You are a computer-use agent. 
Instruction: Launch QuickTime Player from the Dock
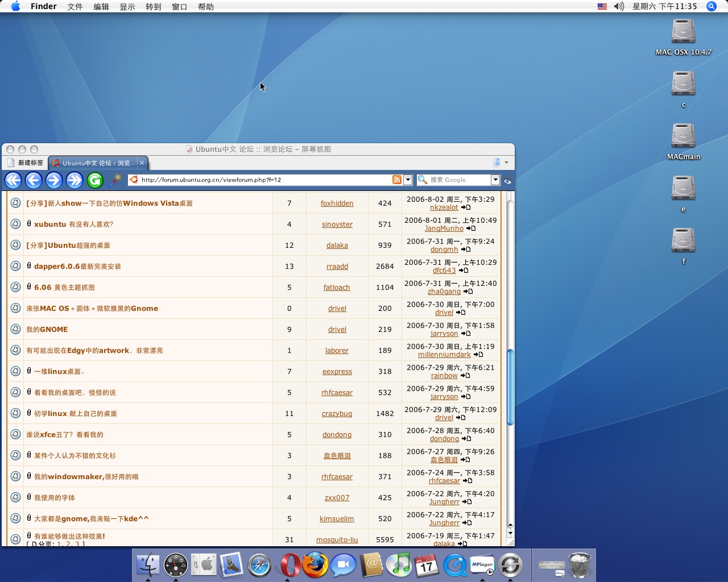click(454, 565)
